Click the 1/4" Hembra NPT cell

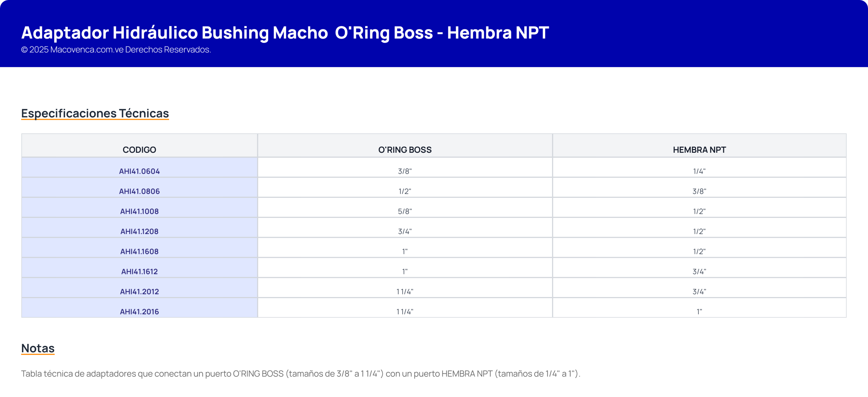pyautogui.click(x=699, y=171)
